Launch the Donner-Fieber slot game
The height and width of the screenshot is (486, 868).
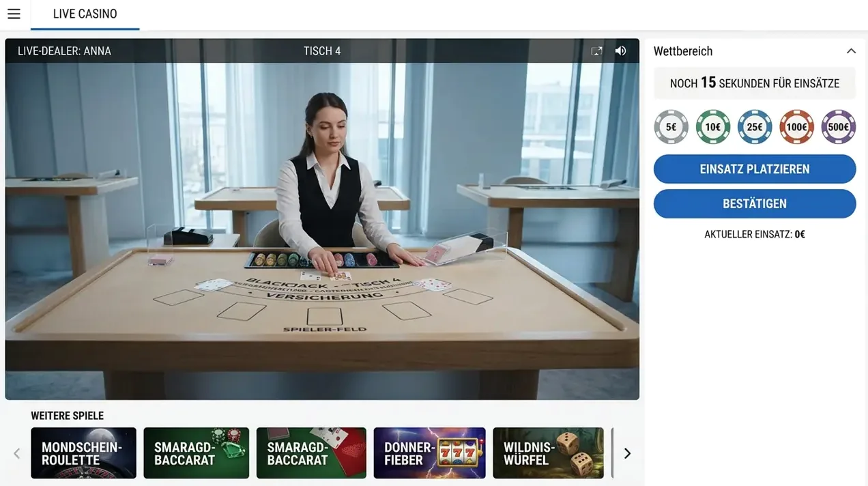[x=429, y=453]
